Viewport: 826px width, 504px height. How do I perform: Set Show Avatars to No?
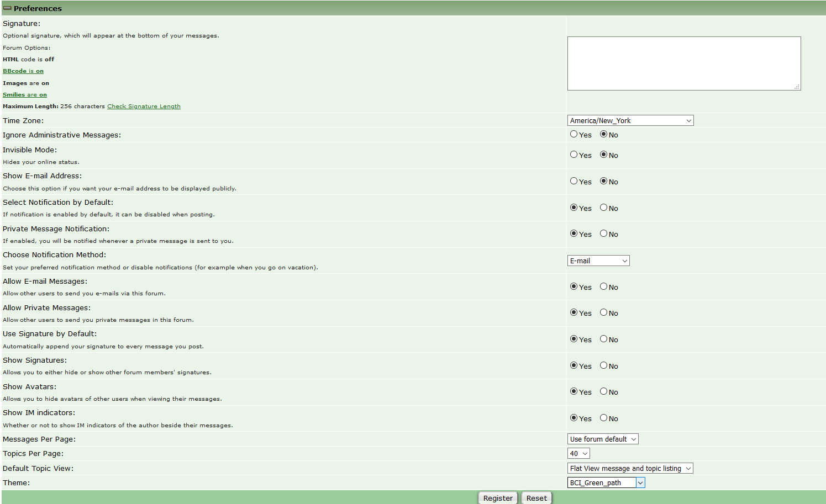[604, 391]
